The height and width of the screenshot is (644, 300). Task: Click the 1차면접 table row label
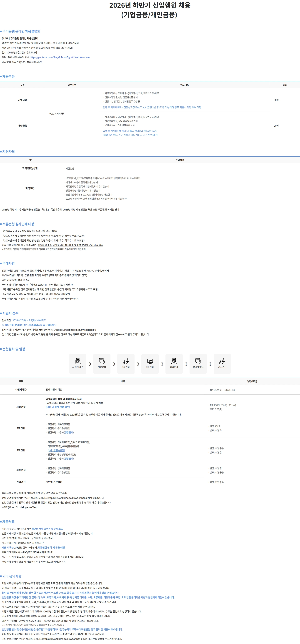(21, 428)
